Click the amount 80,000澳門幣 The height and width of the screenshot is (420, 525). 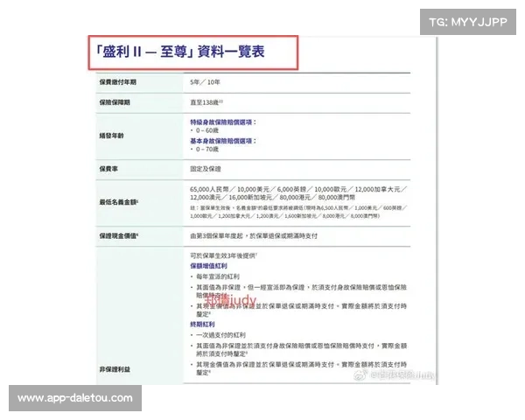[336, 197]
